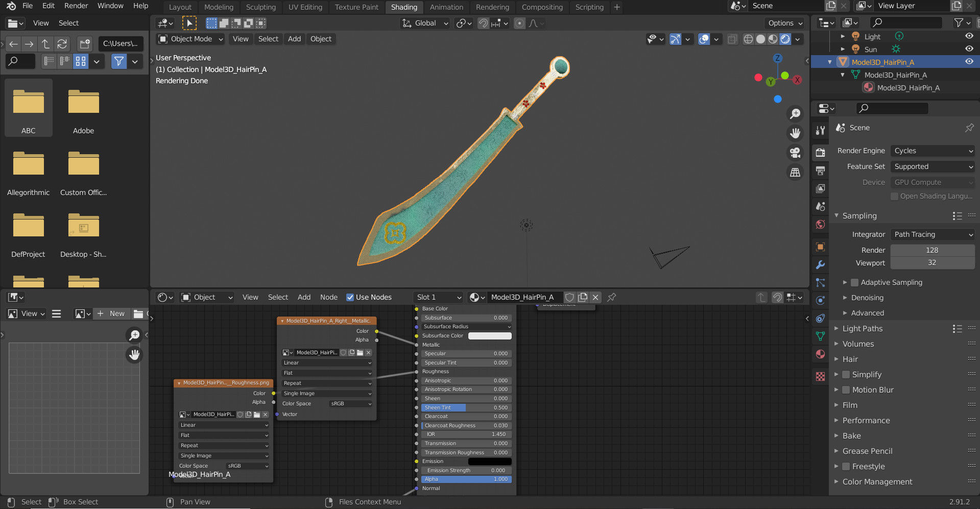Unlink the Model3D_HairPin_A material in node header

point(595,297)
